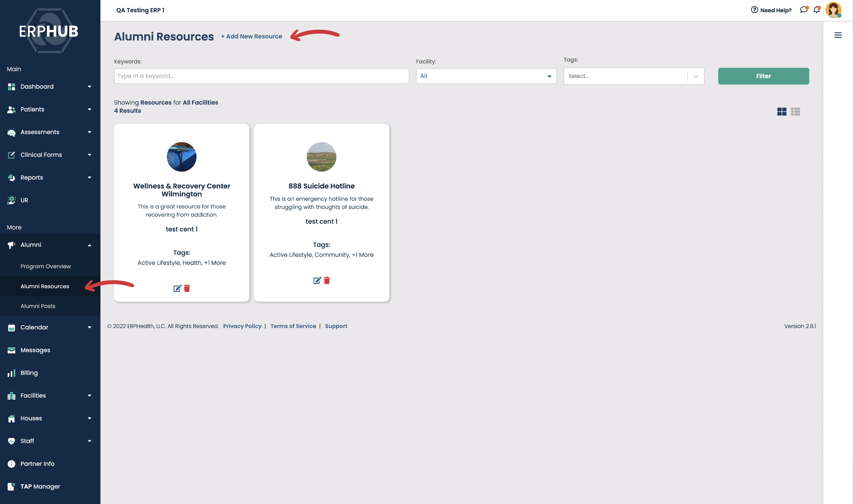Go to Program Overview page

pos(46,266)
